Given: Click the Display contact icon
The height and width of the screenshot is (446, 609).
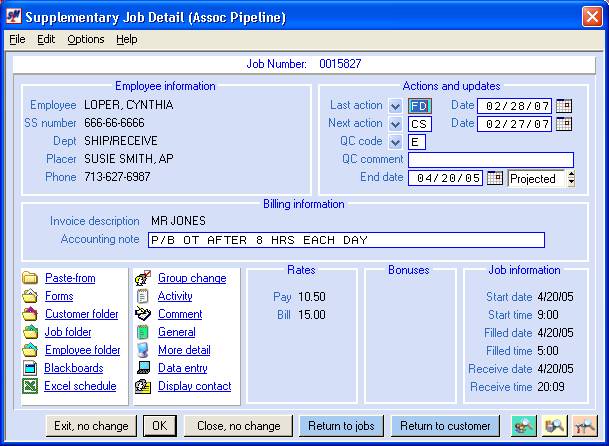Looking at the screenshot, I should [x=143, y=386].
